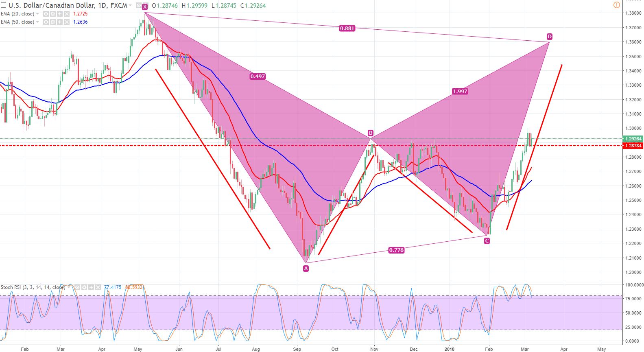Click the close price C1.29264
Screen dimensions: 644x352
[x=253, y=5]
